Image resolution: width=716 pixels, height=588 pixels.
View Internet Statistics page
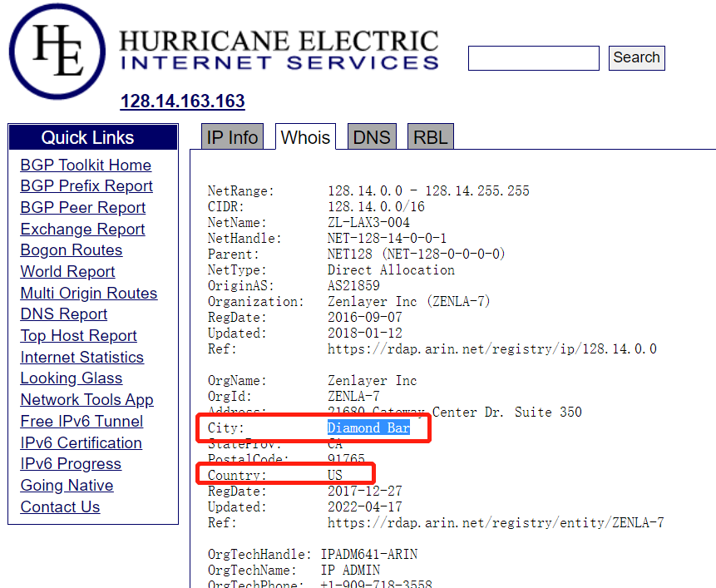coord(82,357)
